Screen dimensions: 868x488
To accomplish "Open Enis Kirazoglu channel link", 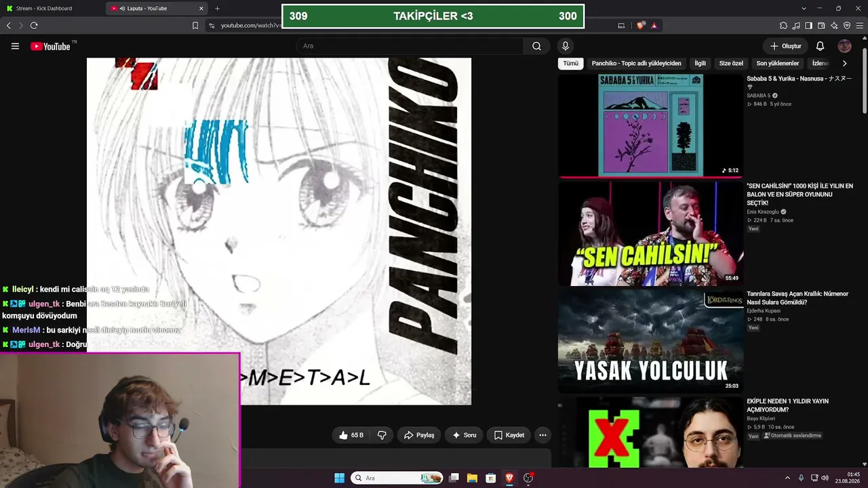I will pos(763,212).
